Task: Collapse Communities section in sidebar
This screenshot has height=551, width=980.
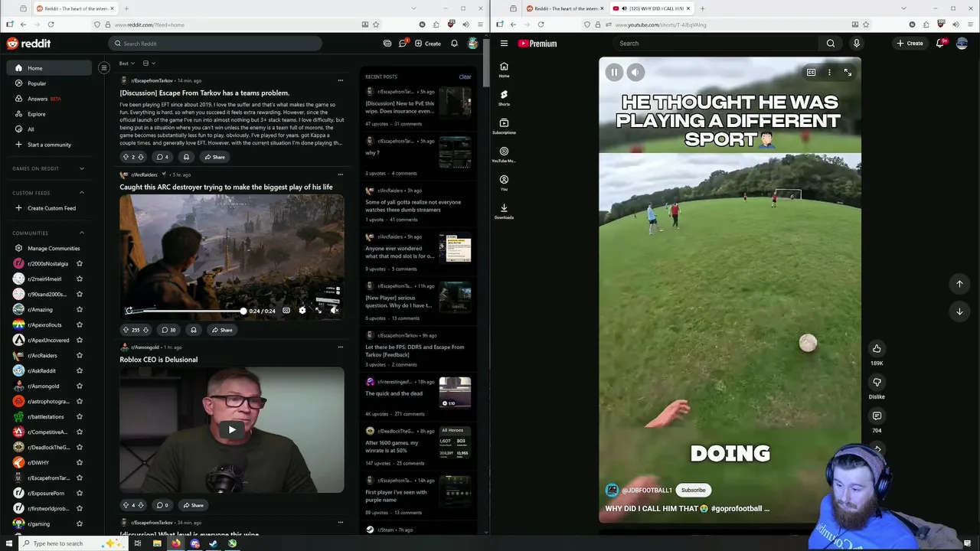Action: click(x=82, y=233)
